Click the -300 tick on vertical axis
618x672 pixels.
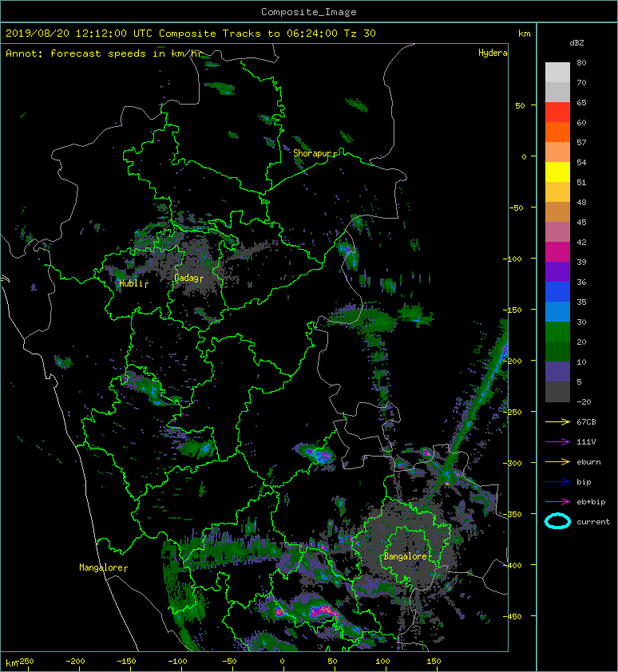click(x=512, y=463)
